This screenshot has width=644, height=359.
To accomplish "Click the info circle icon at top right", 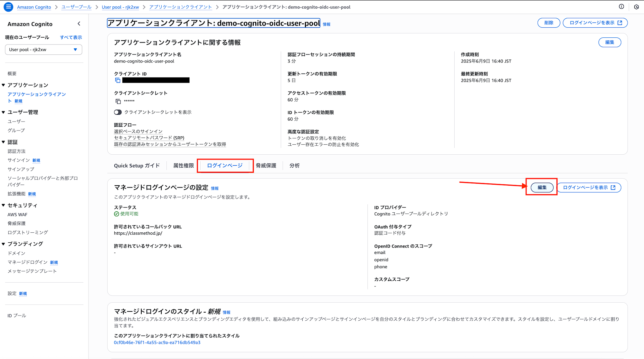I will click(x=621, y=7).
